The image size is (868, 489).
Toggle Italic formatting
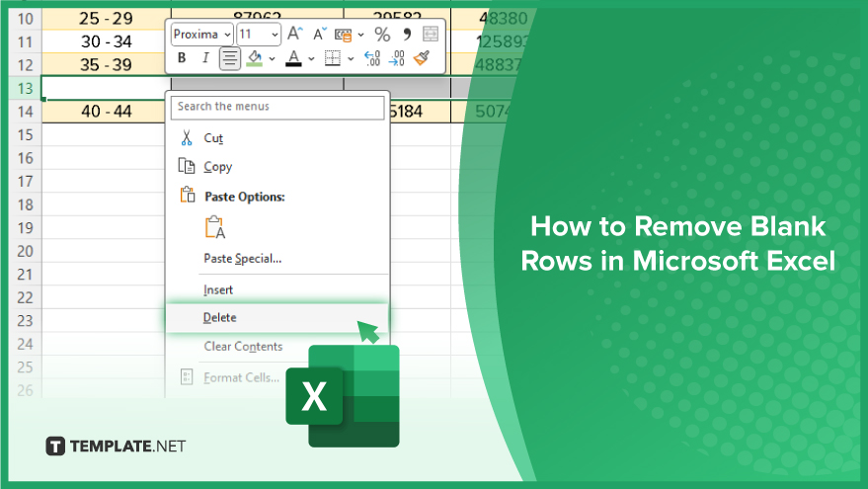point(205,57)
